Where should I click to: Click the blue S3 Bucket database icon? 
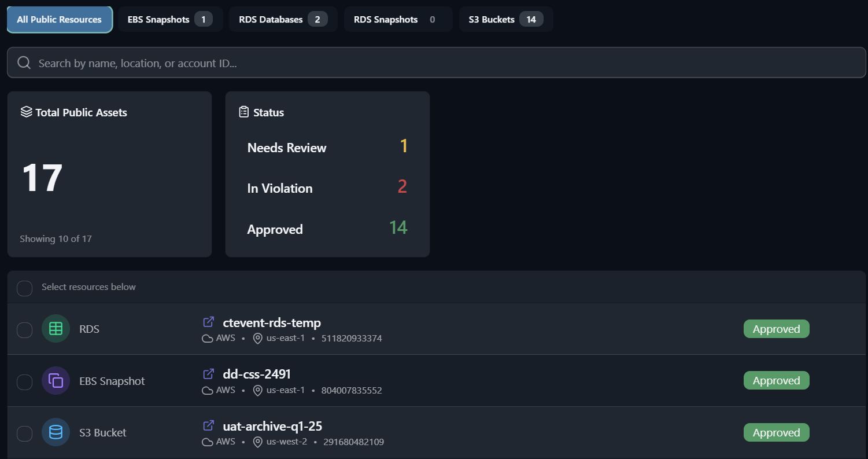click(x=56, y=432)
